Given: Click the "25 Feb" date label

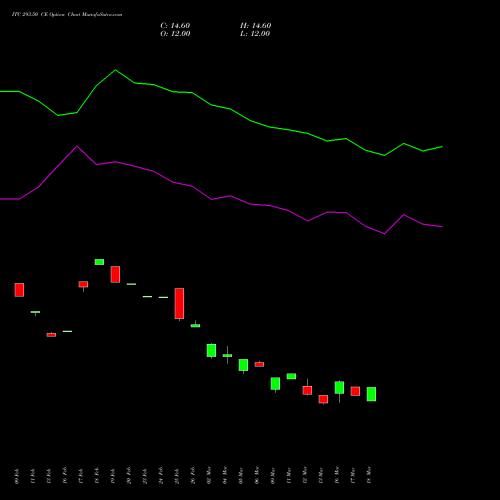Looking at the screenshot, I should pos(177,476).
